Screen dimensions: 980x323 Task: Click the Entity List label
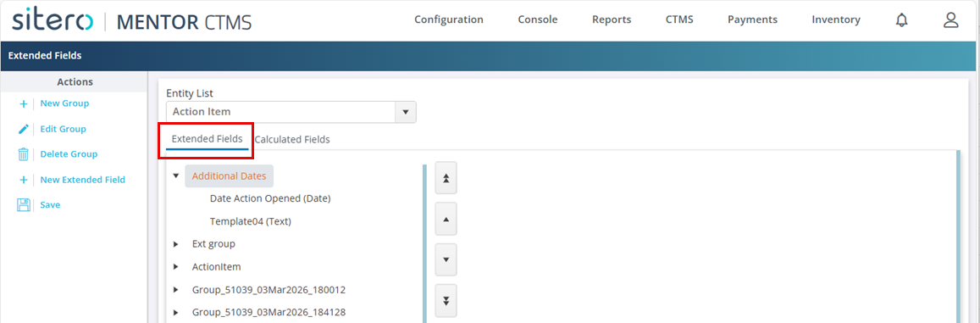pyautogui.click(x=190, y=93)
